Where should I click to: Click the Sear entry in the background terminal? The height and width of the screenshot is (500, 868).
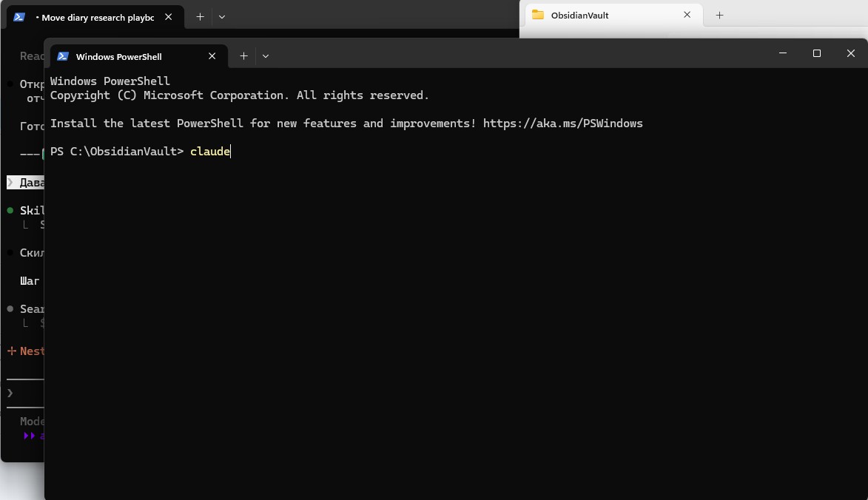[25, 308]
